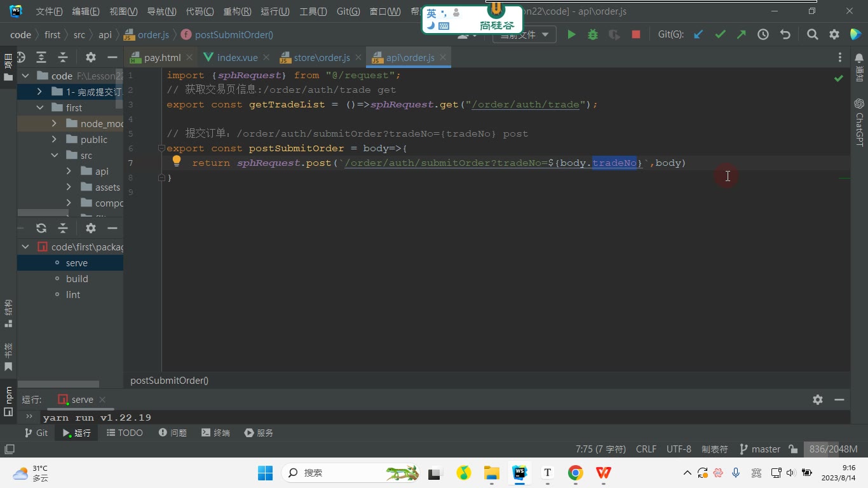The height and width of the screenshot is (488, 868).
Task: Expand the 'api' folder under src
Action: [69, 172]
